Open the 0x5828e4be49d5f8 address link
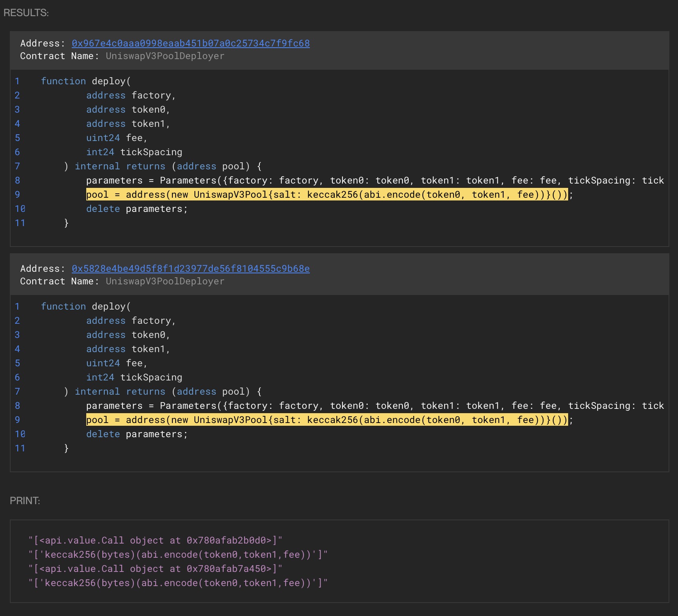 (191, 269)
